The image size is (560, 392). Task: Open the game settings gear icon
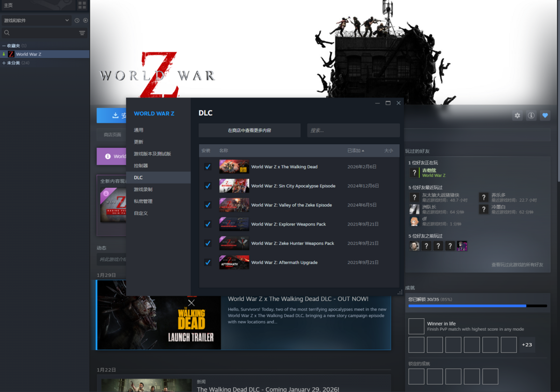click(x=517, y=116)
